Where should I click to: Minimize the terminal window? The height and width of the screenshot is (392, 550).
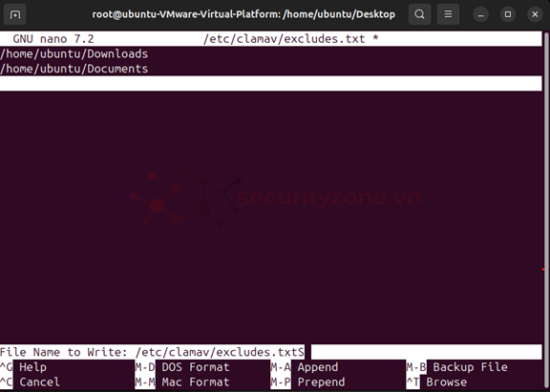tap(480, 14)
